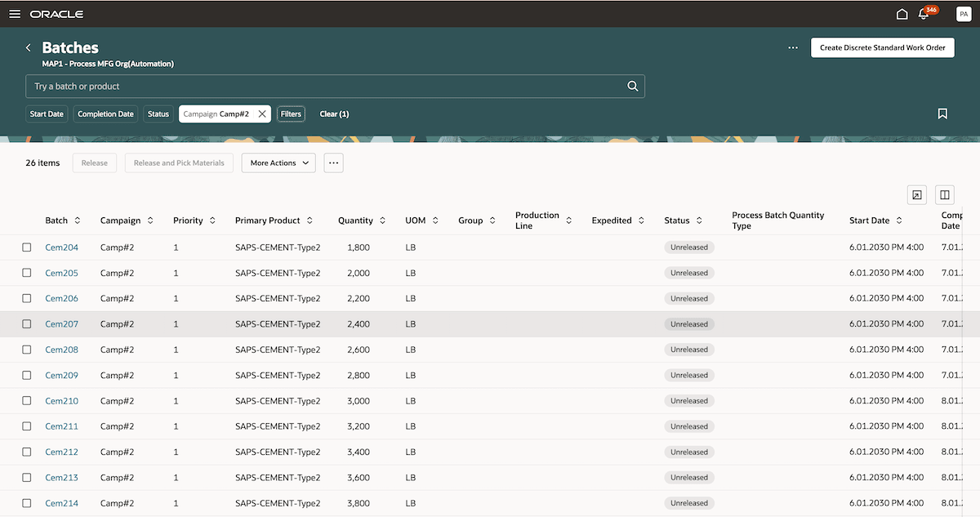Click quantity 2,000 in Cem205 row
Screen dimensions: 980x517
pyautogui.click(x=359, y=273)
